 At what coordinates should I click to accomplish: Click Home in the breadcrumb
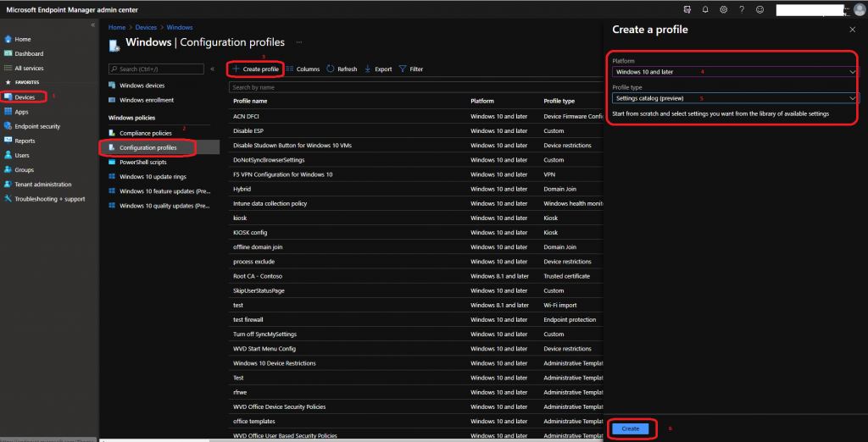(x=117, y=27)
